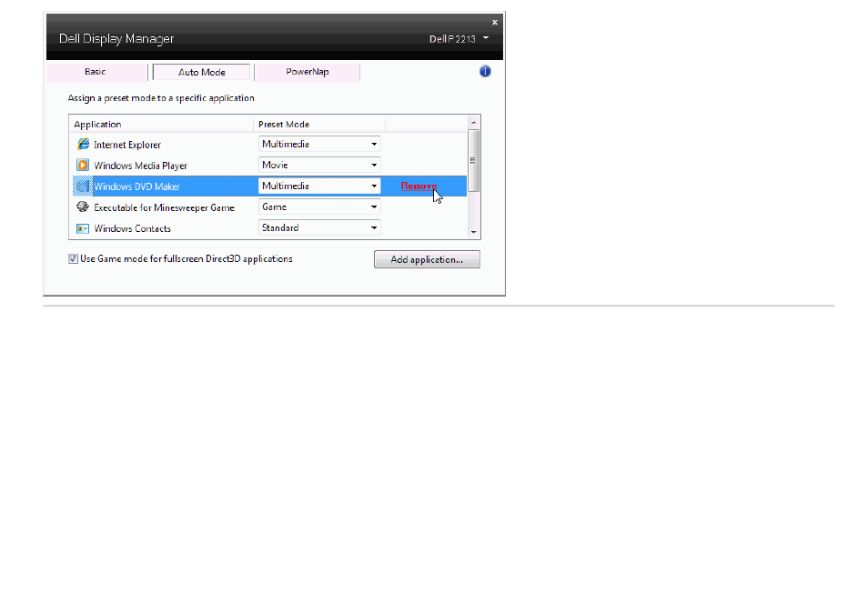Switch to the PowerNap tab
The image size is (868, 614).
coord(308,72)
